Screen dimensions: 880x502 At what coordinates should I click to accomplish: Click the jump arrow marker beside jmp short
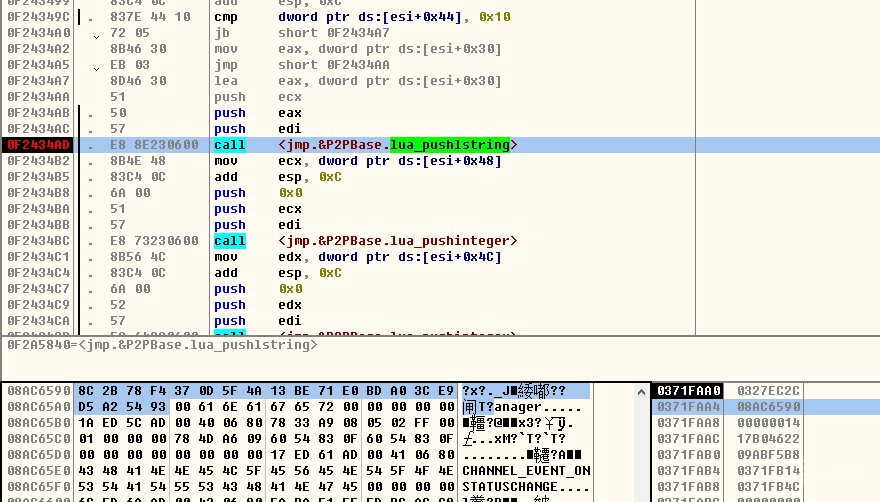(x=97, y=69)
